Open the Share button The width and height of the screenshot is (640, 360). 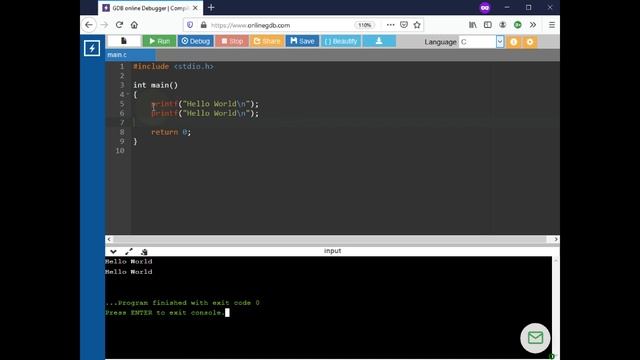tap(267, 41)
